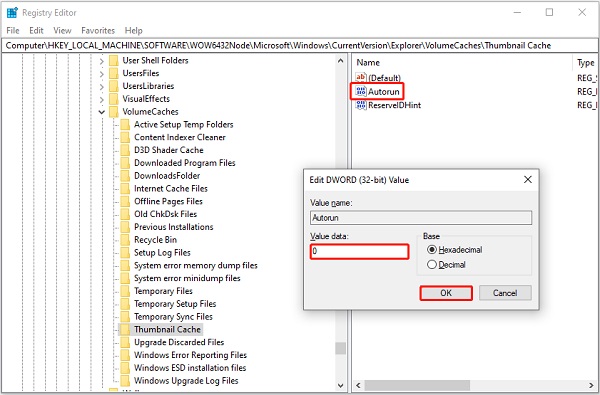
Task: Click the Upgrade Discarded Files folder icon
Action: tap(125, 343)
